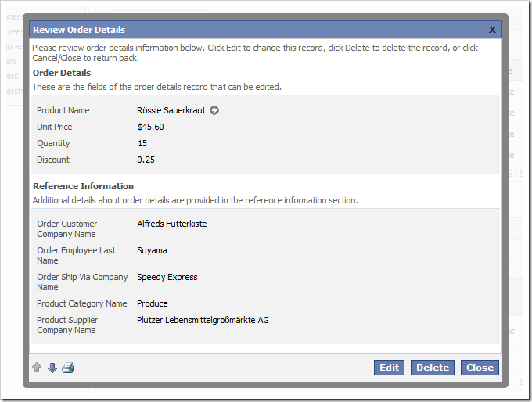Select the customer name Alfreds Futterkiste
Screen dimensions: 532x402
click(172, 224)
